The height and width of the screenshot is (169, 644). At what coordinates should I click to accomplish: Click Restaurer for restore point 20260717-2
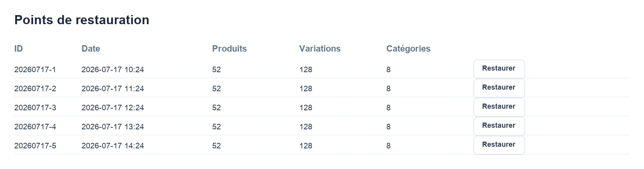coord(499,88)
